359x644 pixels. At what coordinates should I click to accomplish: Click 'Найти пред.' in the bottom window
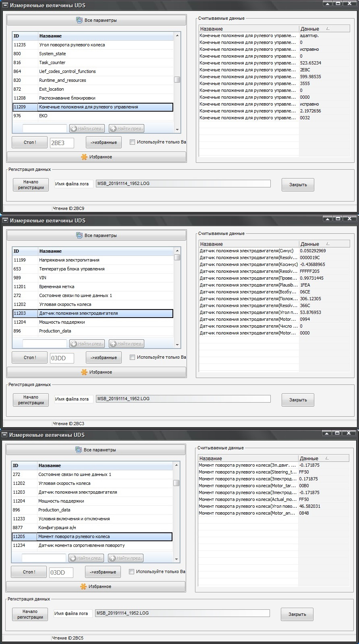pos(126,558)
